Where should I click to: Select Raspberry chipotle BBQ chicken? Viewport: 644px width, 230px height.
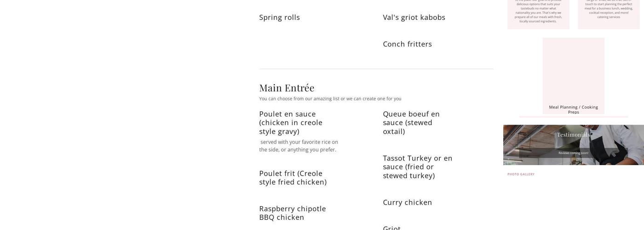(x=292, y=213)
